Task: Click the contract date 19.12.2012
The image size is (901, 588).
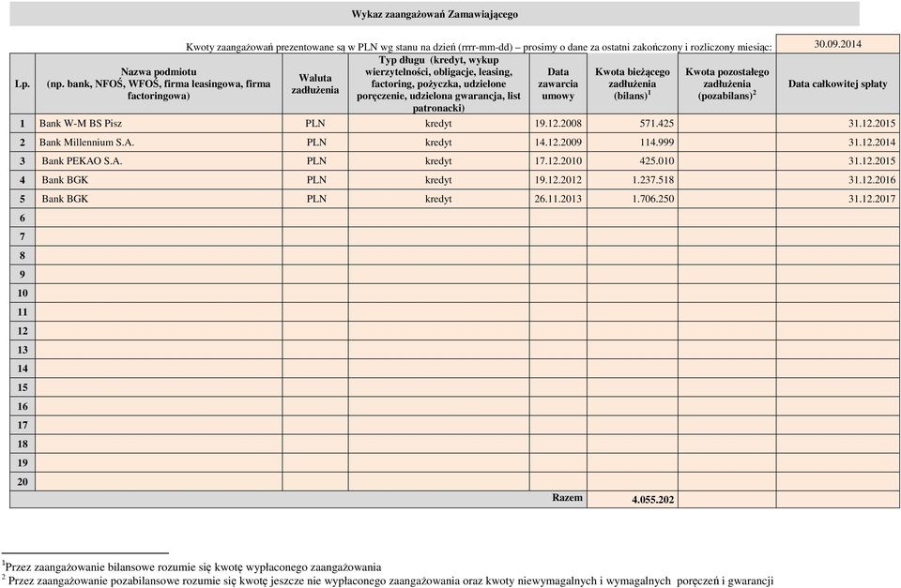Action: (x=557, y=180)
